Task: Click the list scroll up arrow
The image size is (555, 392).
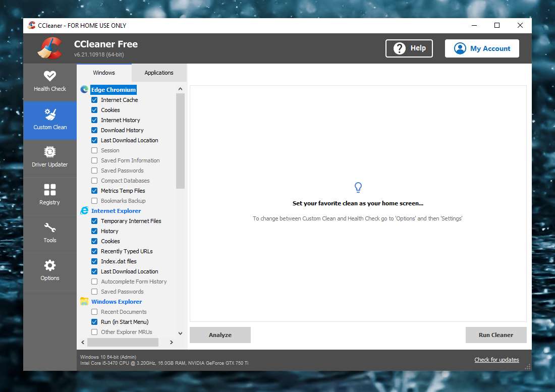Action: point(180,89)
